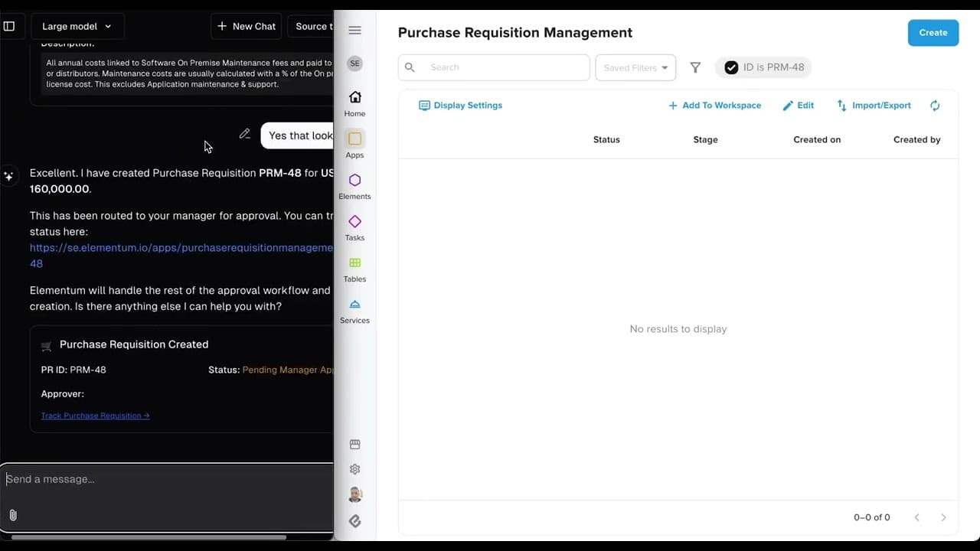Click the Elementum logo at the sidebar bottom
The width and height of the screenshot is (980, 551).
click(354, 521)
